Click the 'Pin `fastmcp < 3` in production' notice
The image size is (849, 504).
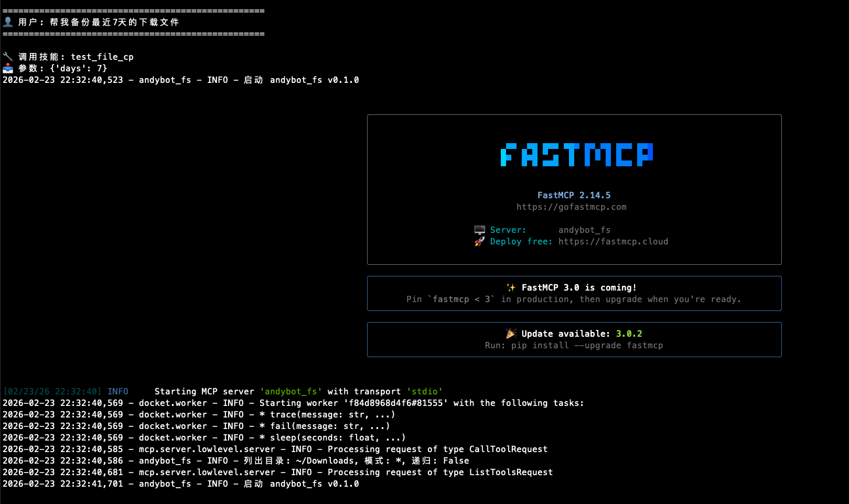click(574, 299)
